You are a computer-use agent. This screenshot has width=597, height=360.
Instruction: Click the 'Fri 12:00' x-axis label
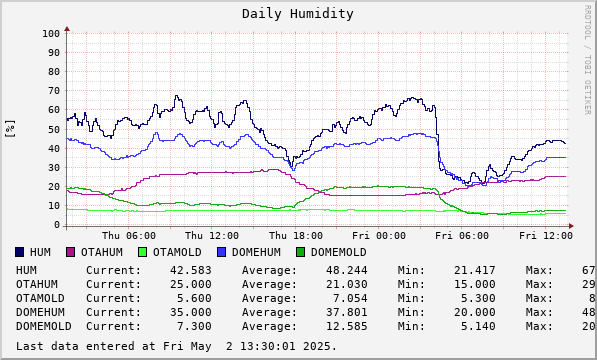(546, 236)
